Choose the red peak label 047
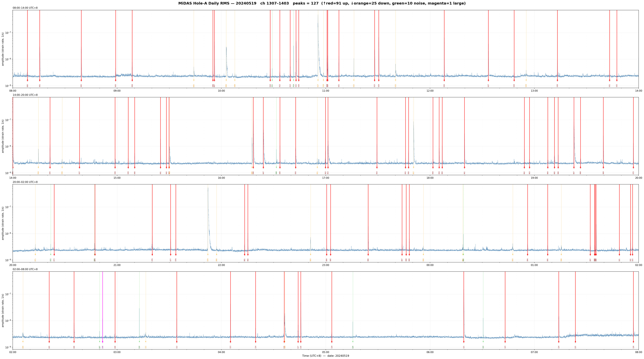This screenshot has width=644, height=359. (x=263, y=173)
